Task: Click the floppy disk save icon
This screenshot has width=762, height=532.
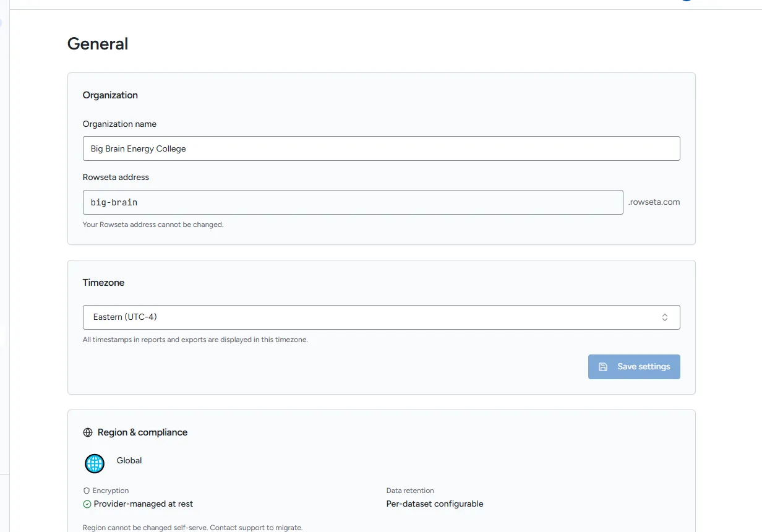Action: (x=603, y=367)
